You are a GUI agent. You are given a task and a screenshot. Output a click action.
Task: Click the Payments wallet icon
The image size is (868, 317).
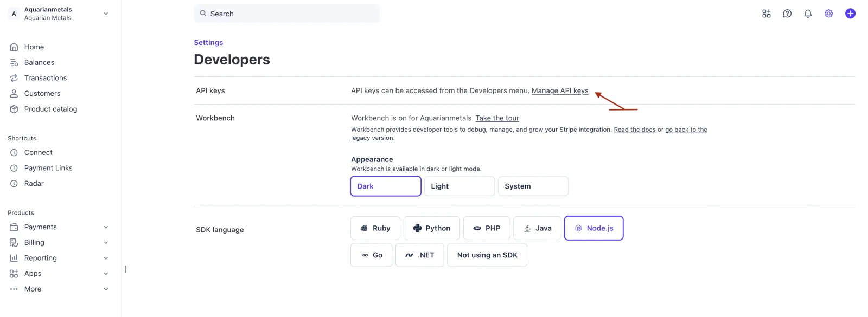tap(14, 227)
